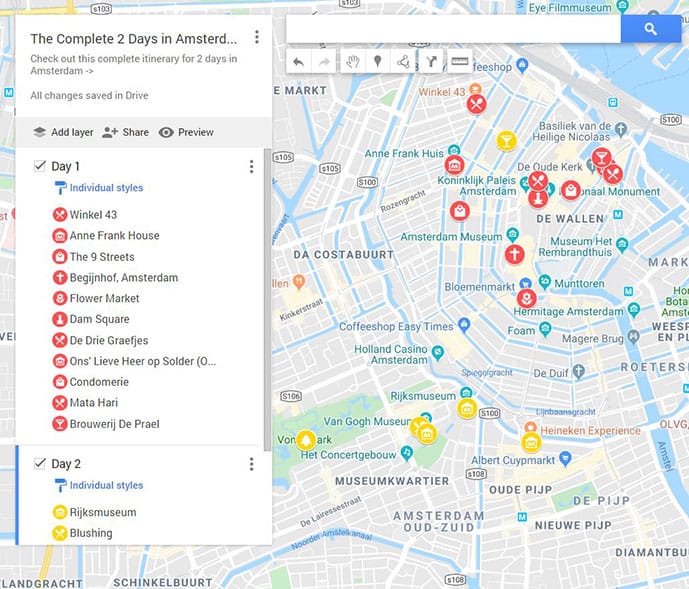Click the red cocktail marker by De Oude Kerk
This screenshot has height=589, width=689.
pyautogui.click(x=601, y=157)
